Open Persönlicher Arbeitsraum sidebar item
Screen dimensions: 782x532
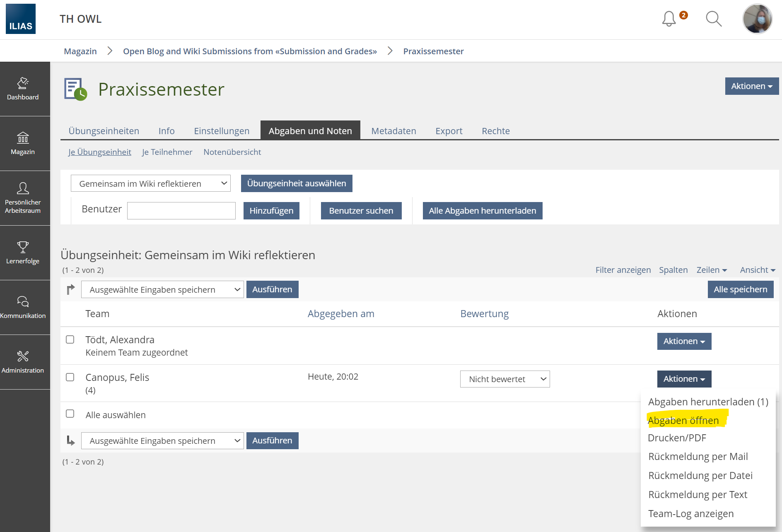tap(23, 198)
